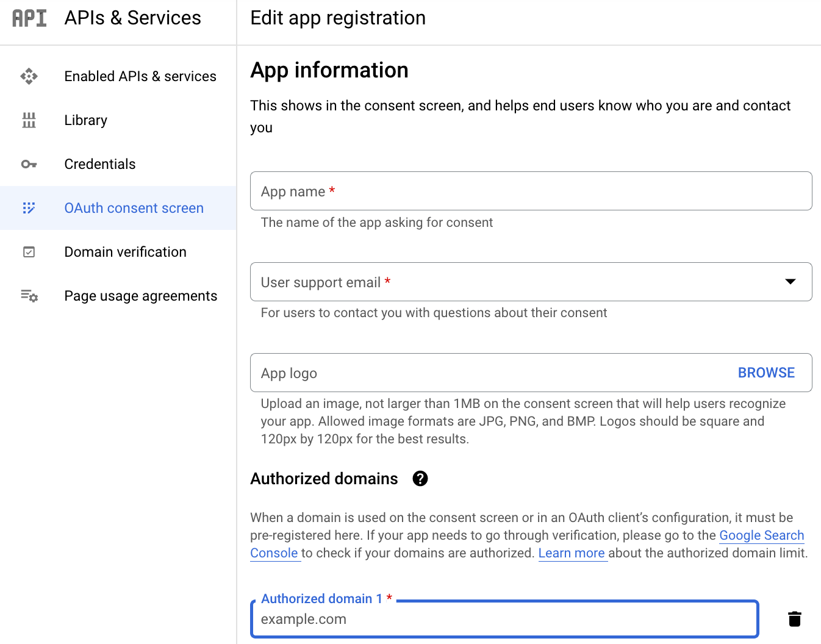Click the API logo icon

click(29, 18)
